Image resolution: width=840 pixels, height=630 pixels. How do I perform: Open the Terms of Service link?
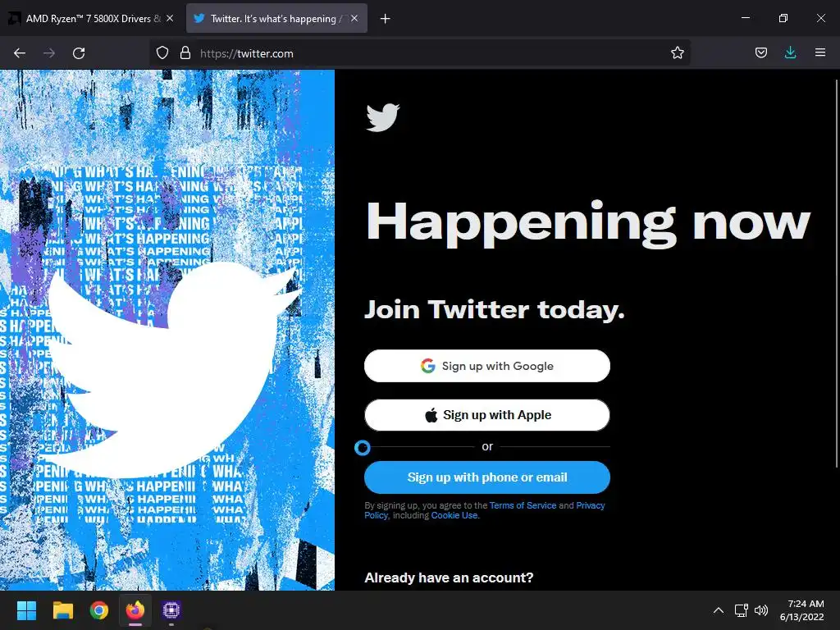(523, 505)
